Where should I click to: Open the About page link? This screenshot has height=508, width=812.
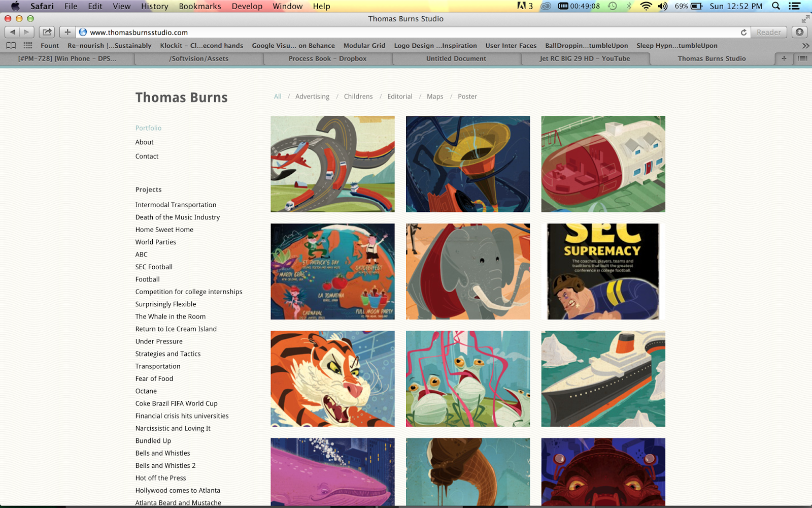coord(144,142)
